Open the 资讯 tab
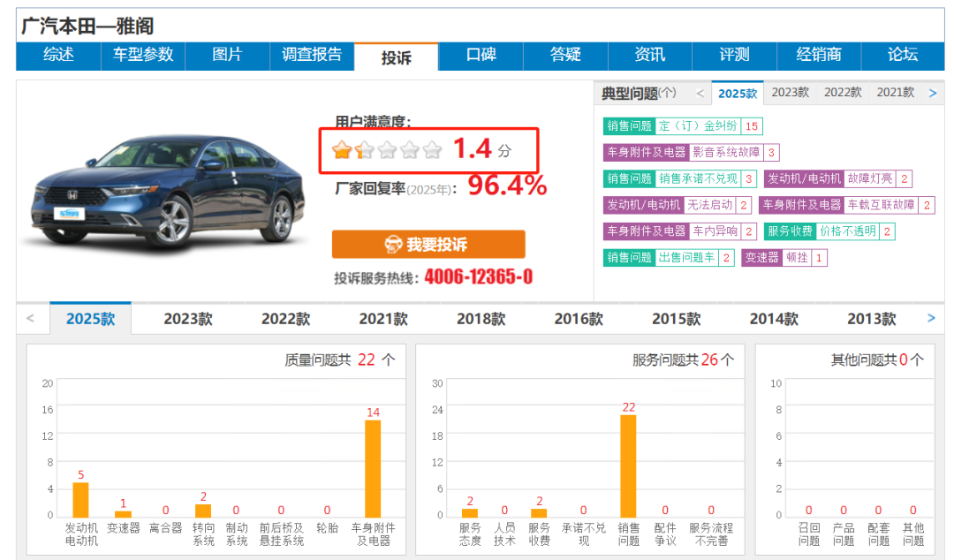Screen dimensions: 954x560 tap(650, 56)
